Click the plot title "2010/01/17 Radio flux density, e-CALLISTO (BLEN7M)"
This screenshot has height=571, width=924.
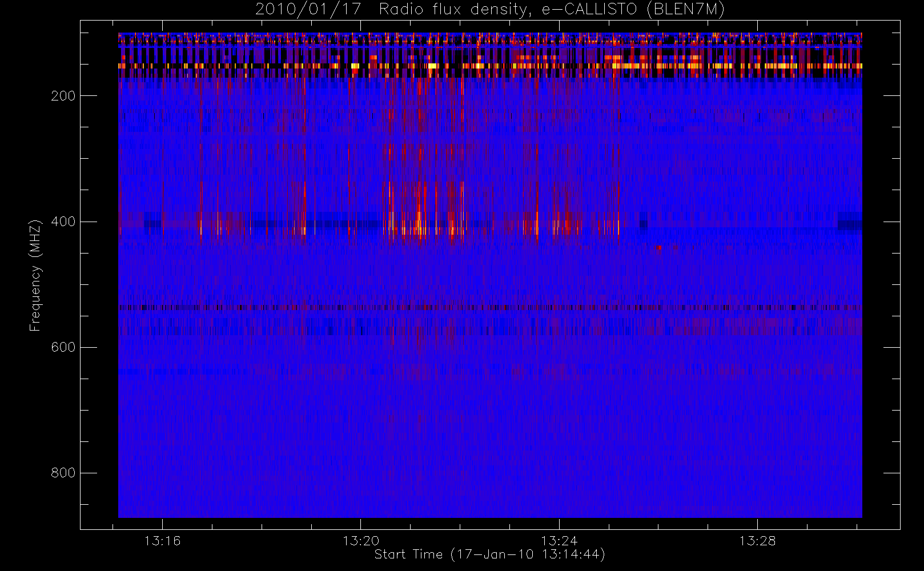(x=490, y=10)
